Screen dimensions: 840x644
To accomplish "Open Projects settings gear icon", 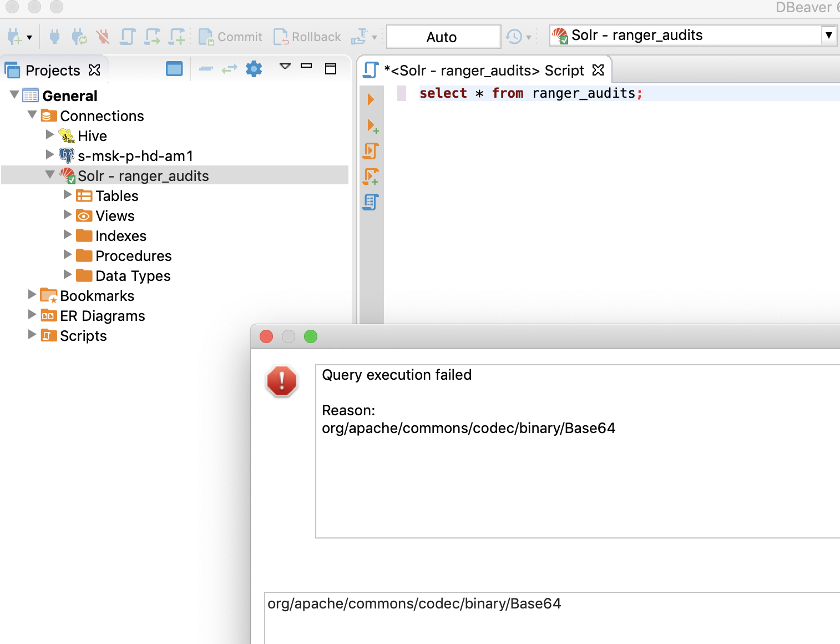I will pos(254,69).
